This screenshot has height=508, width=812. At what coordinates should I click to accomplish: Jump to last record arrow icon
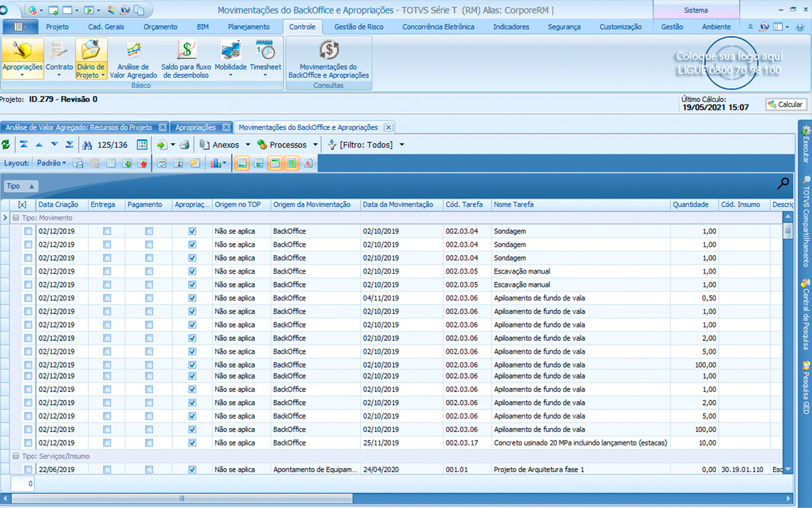pos(69,145)
